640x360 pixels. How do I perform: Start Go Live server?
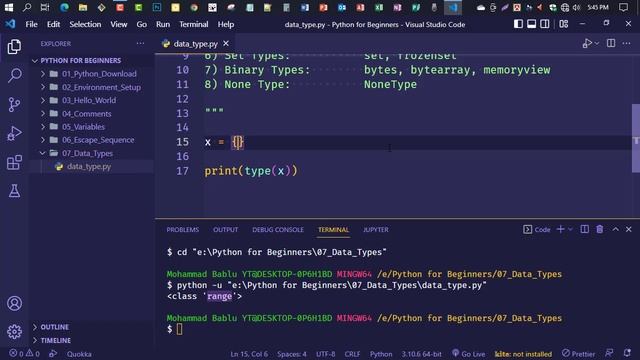coord(469,354)
